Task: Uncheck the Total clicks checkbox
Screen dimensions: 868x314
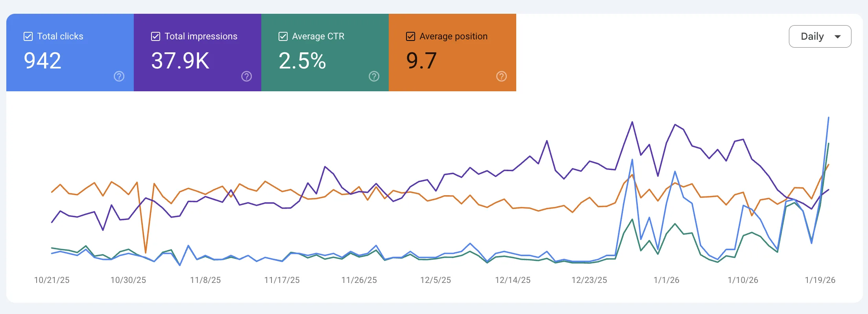Action: [x=28, y=37]
